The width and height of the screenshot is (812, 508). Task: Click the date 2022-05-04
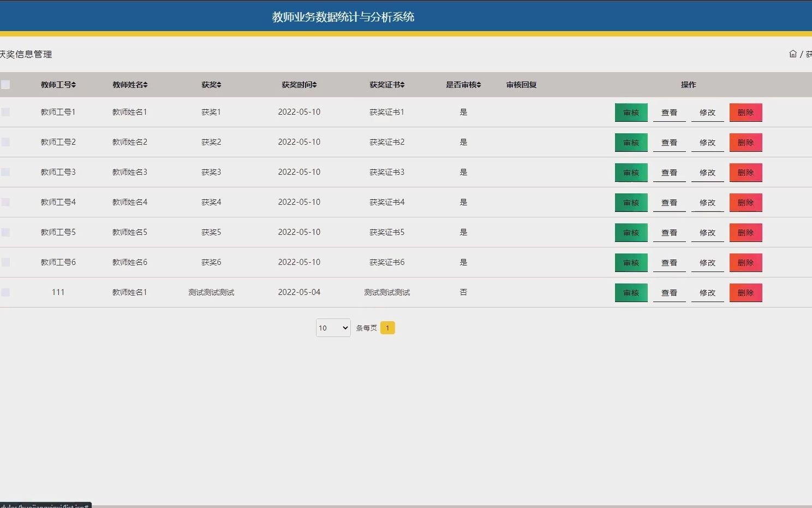coord(299,292)
